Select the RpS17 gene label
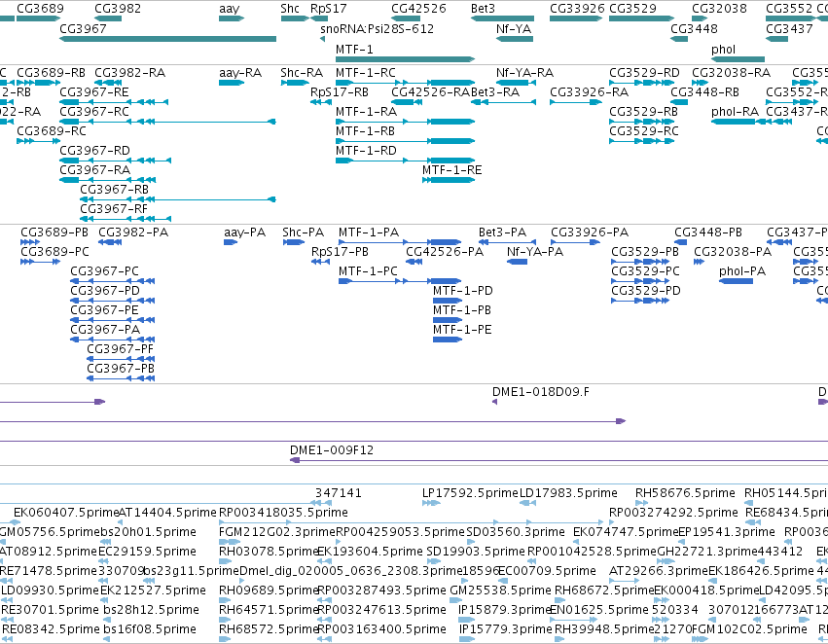This screenshot has width=828, height=644. click(x=329, y=9)
